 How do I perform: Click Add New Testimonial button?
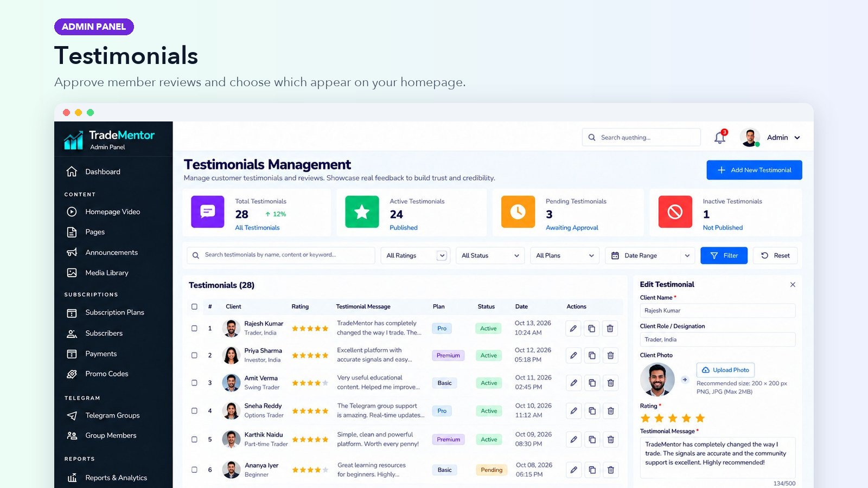point(754,170)
